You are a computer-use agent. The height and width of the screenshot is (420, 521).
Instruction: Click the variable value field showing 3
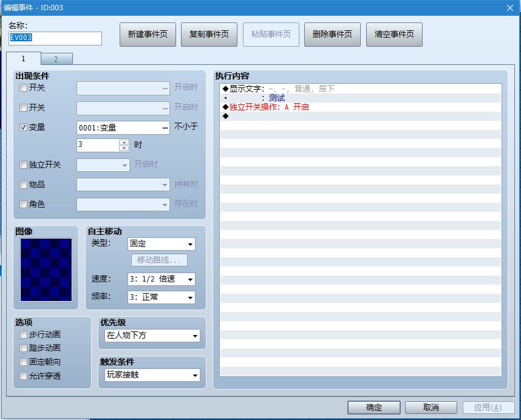coord(98,145)
